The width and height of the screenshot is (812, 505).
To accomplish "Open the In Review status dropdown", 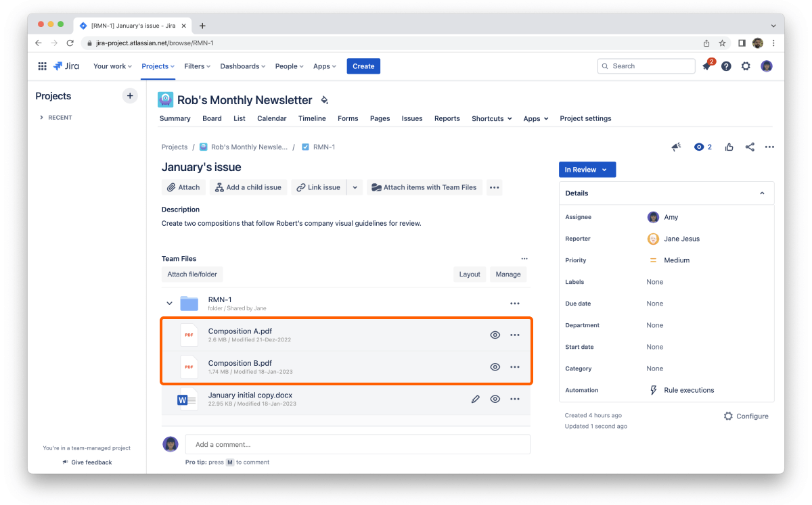I will click(x=587, y=170).
